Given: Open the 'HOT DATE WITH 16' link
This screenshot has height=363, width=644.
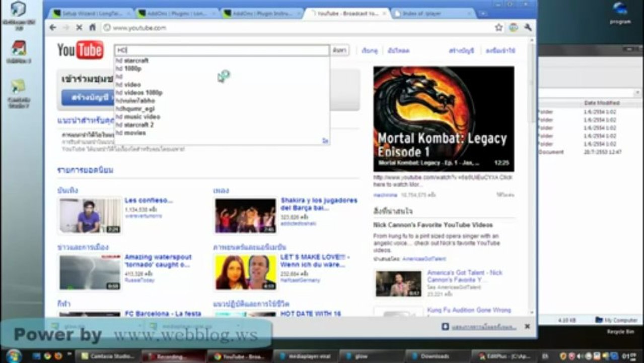Looking at the screenshot, I should click(x=311, y=314).
